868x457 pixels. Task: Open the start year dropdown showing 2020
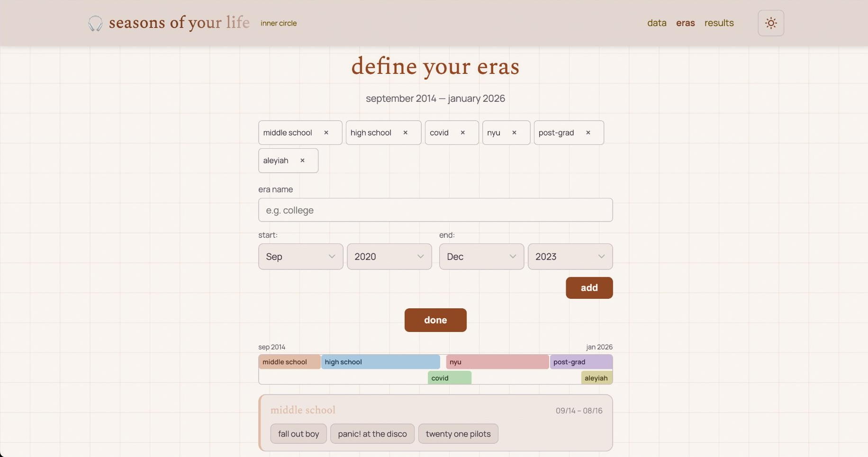pos(389,256)
